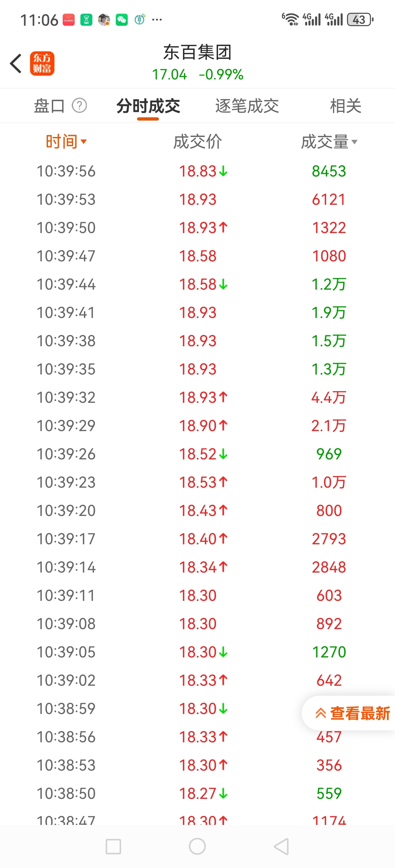Tap the 查看最新 floating button

click(x=352, y=713)
